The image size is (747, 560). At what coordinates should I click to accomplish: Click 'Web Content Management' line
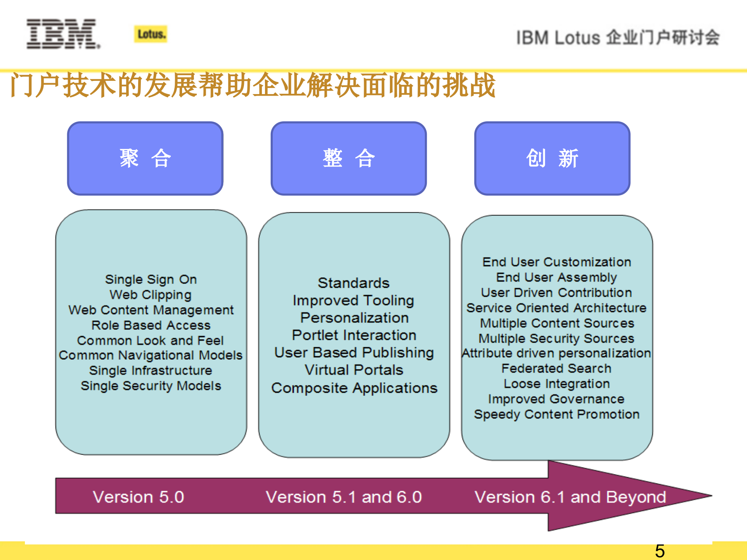coord(151,310)
